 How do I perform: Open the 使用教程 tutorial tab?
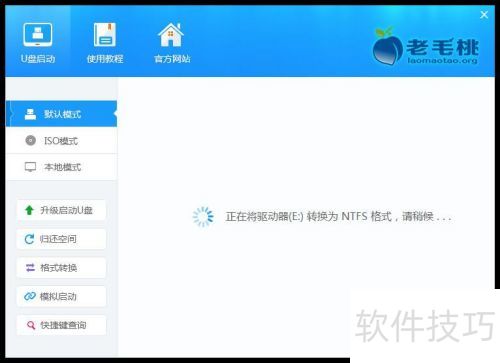pos(105,43)
